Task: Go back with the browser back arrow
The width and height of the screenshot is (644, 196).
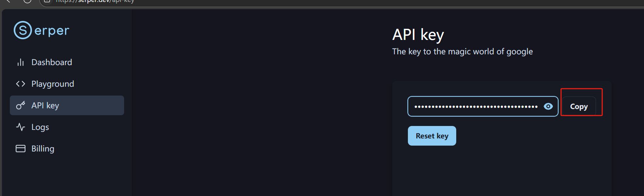Action: pos(8,1)
